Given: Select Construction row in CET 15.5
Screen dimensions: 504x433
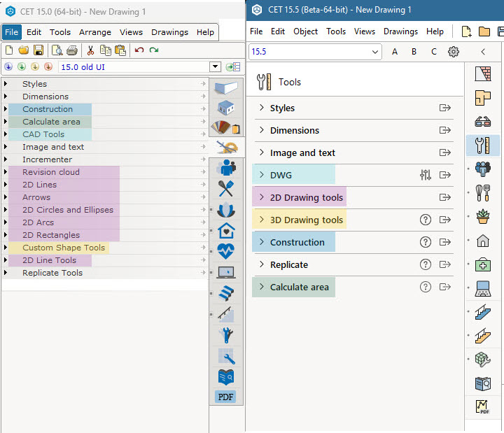Looking at the screenshot, I should click(354, 242).
